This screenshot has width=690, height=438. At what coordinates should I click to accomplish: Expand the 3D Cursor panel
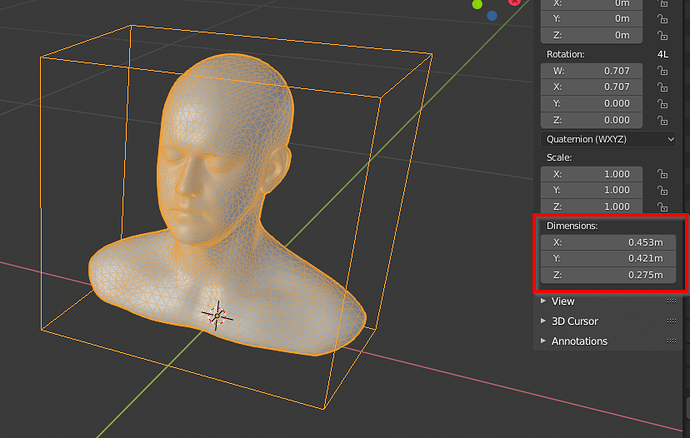point(543,320)
